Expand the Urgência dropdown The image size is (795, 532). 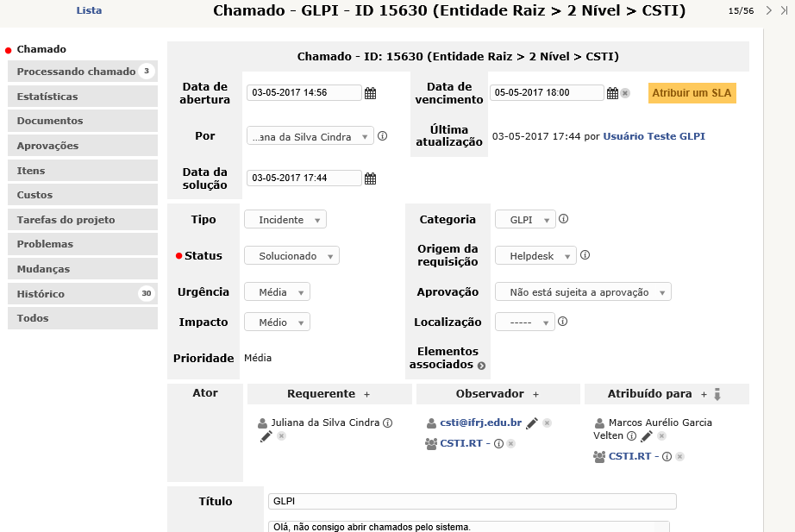(277, 292)
